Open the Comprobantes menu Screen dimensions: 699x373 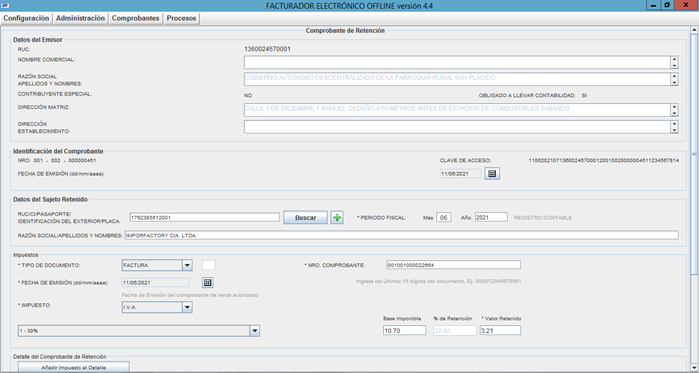(136, 18)
